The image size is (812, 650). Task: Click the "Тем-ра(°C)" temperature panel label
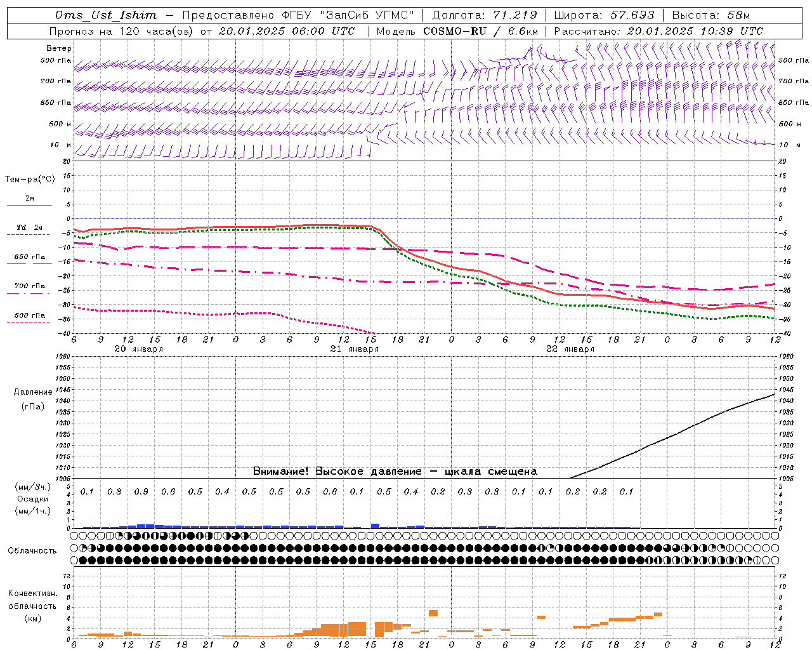click(30, 179)
